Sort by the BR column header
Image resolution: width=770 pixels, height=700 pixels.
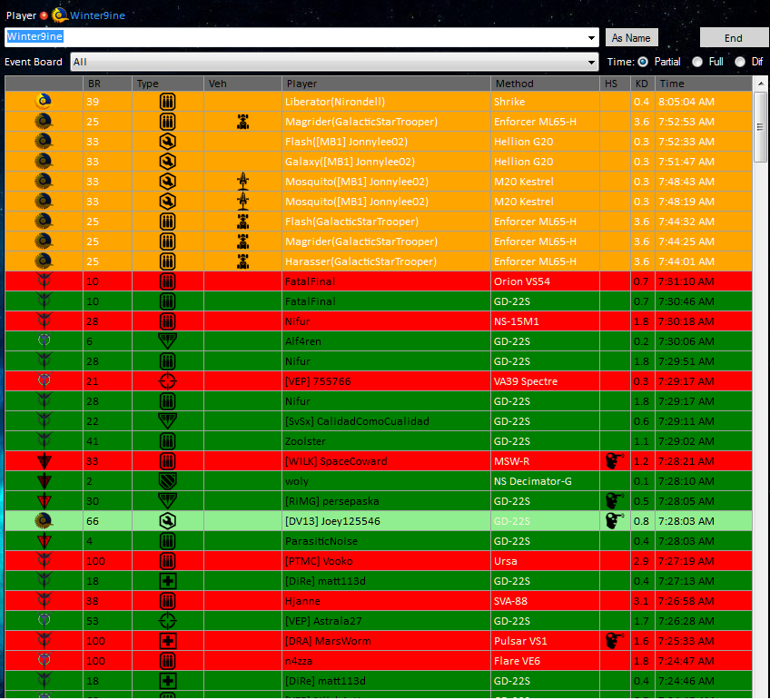(x=107, y=84)
